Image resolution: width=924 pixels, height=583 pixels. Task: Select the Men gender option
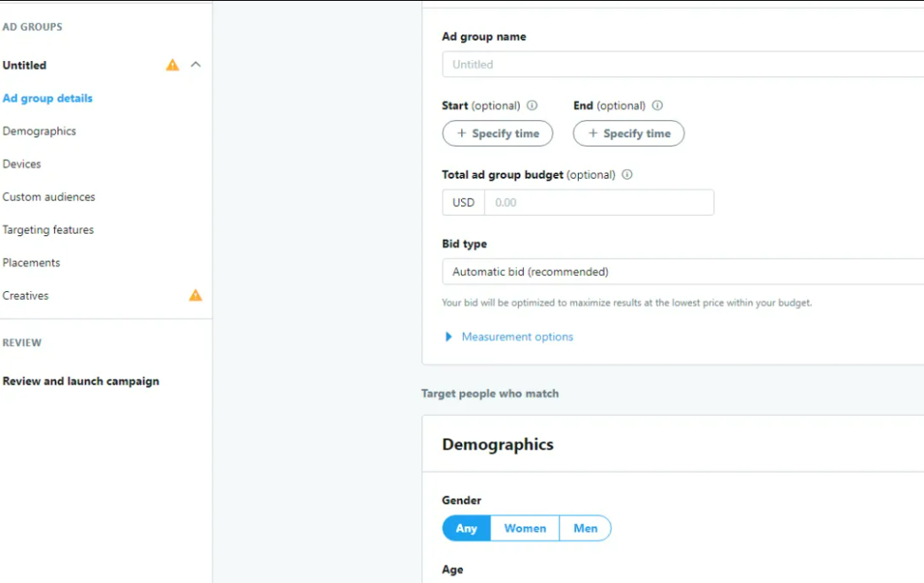586,528
